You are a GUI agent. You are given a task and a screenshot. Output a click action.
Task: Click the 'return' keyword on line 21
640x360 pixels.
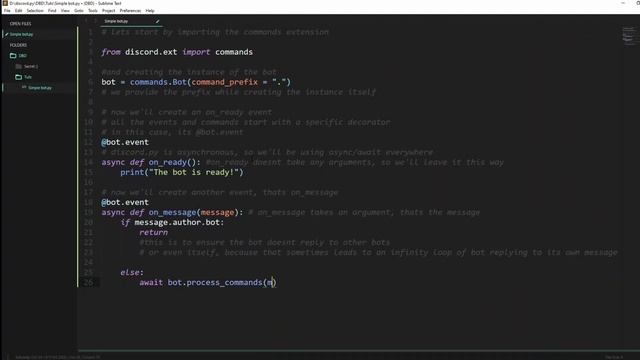coord(153,232)
